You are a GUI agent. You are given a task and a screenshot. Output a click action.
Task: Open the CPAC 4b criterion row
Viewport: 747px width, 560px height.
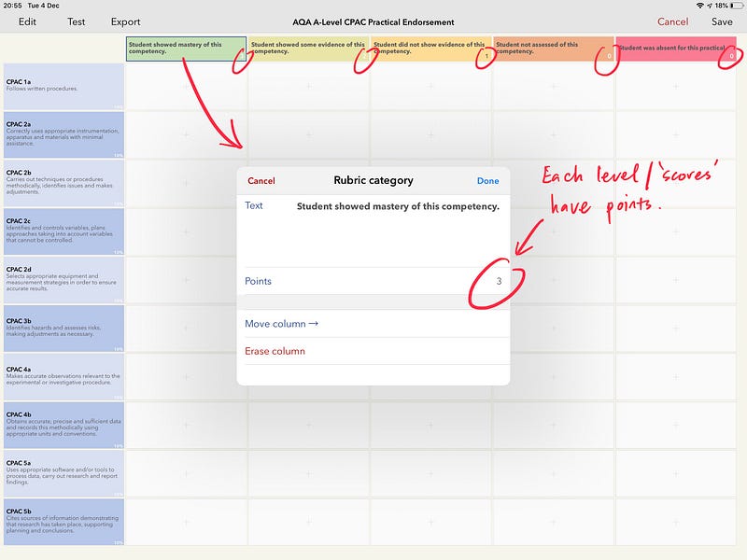pyautogui.click(x=63, y=426)
